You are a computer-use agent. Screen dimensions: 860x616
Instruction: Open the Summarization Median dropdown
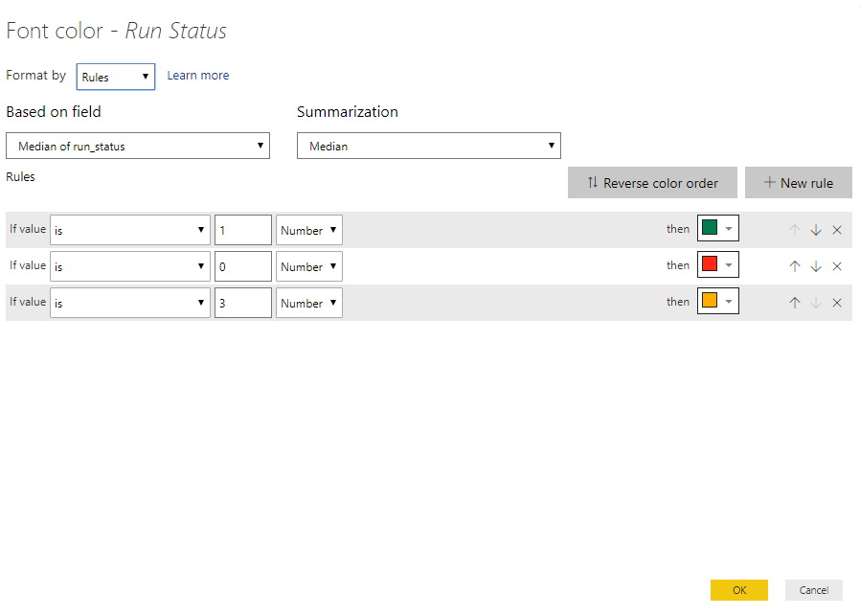click(429, 146)
